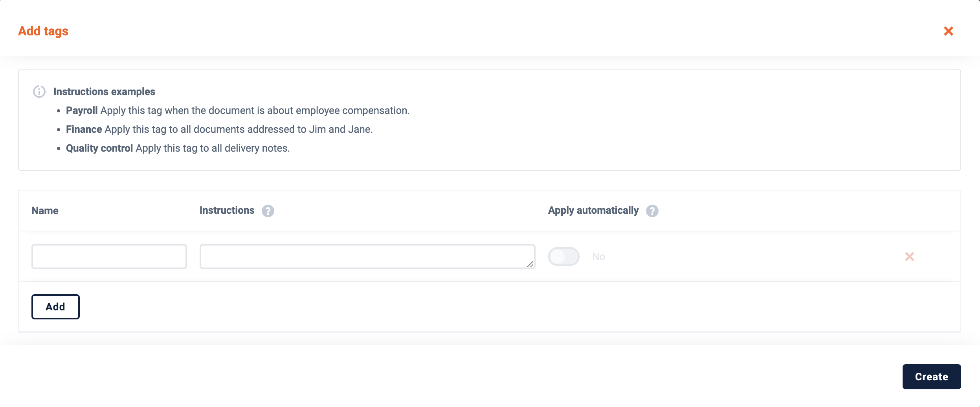Click the Payroll example text

coord(238,110)
